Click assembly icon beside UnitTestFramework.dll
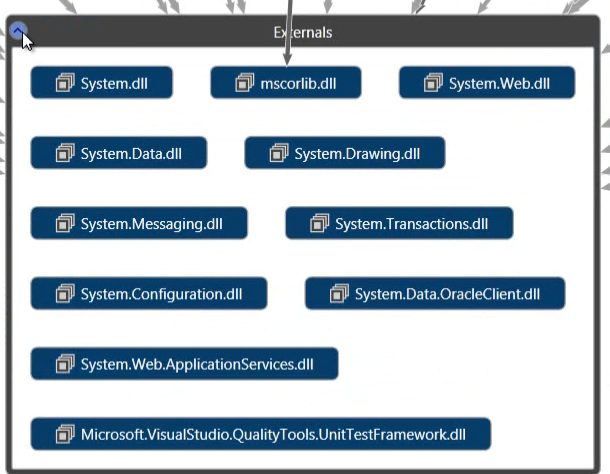 65,434
